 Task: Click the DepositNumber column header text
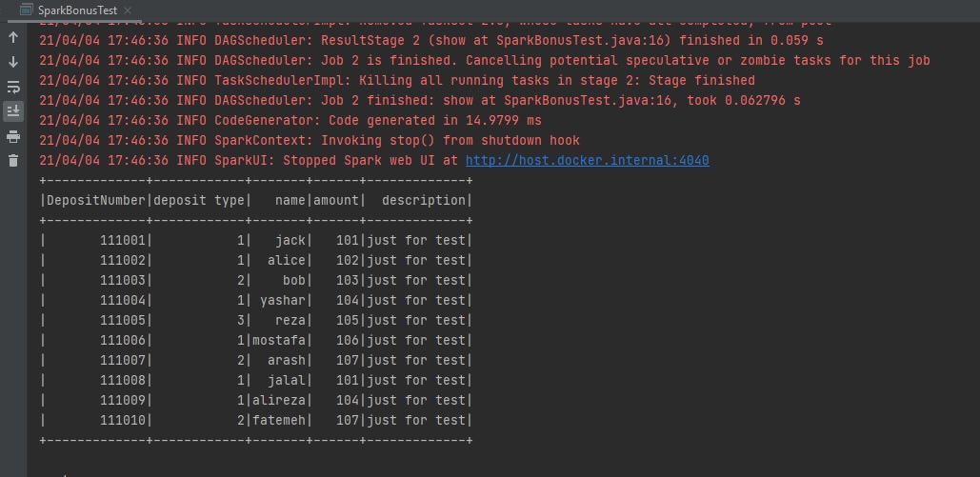tap(95, 200)
